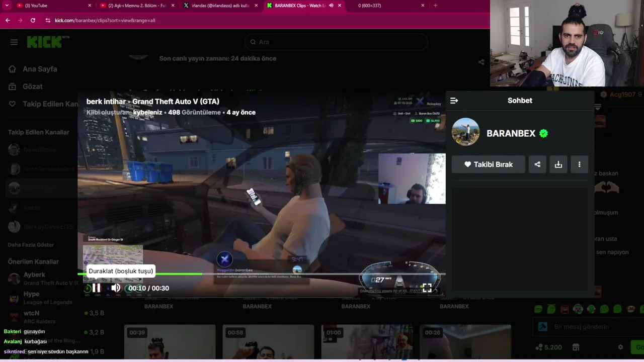
Task: Open the three-dot more options menu
Action: click(x=579, y=164)
